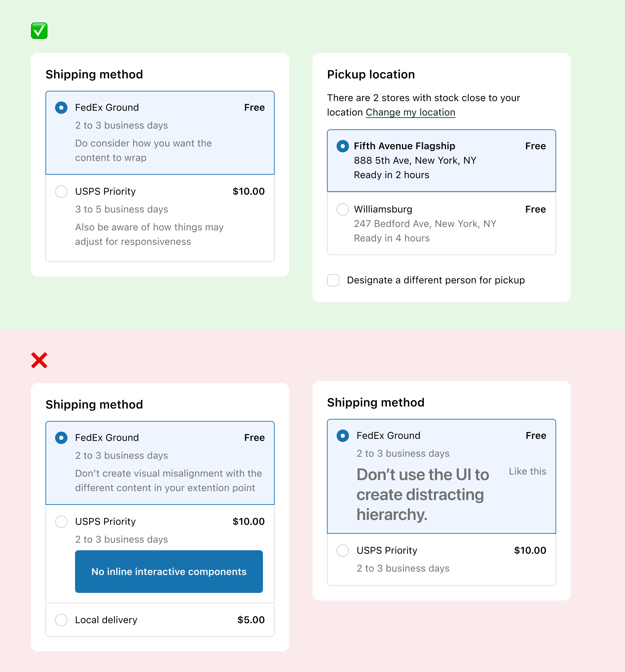Click Ready in 4 hours text
Image resolution: width=625 pixels, height=672 pixels.
pyautogui.click(x=392, y=238)
